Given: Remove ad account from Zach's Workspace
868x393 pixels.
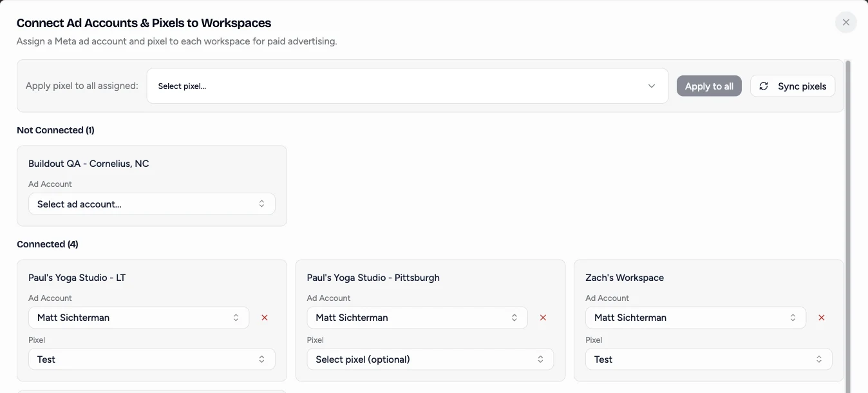Looking at the screenshot, I should point(822,318).
